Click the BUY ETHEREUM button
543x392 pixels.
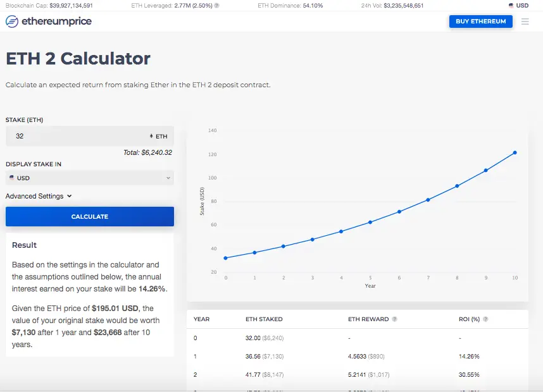481,21
